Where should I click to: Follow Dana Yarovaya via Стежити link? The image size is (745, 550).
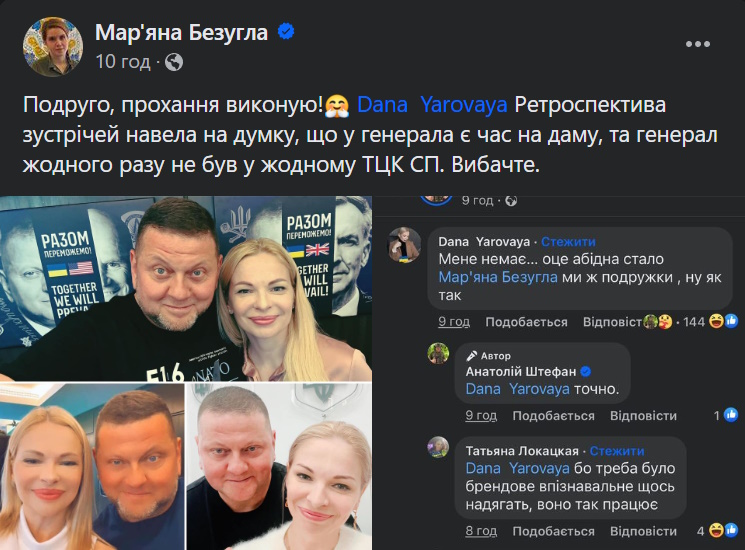pos(568,242)
